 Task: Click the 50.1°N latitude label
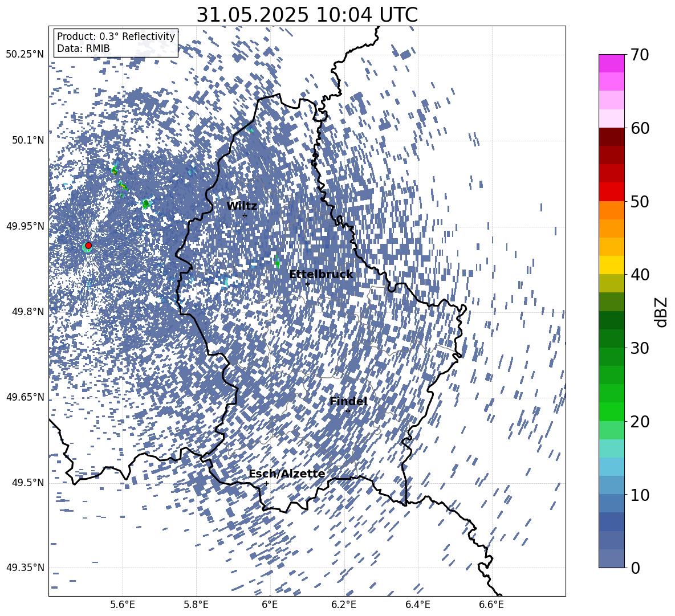(x=27, y=140)
